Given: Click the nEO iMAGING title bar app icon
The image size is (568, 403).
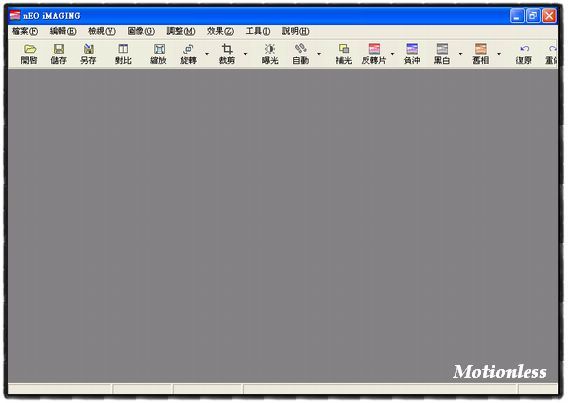Looking at the screenshot, I should point(15,15).
